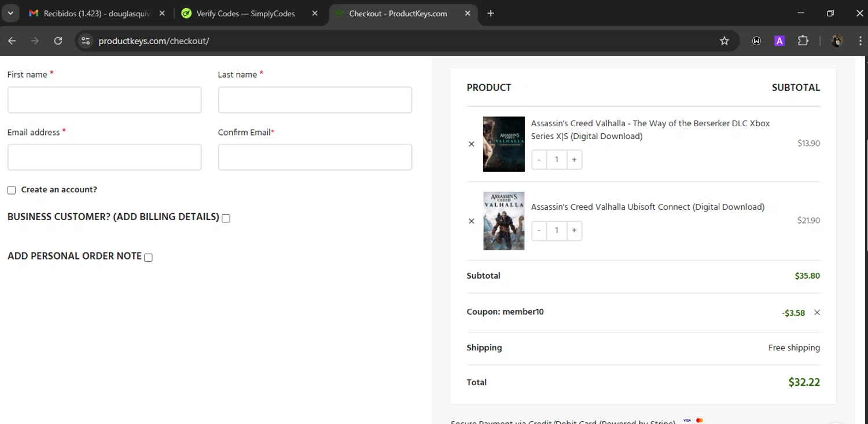Click into the Email address field

point(105,157)
